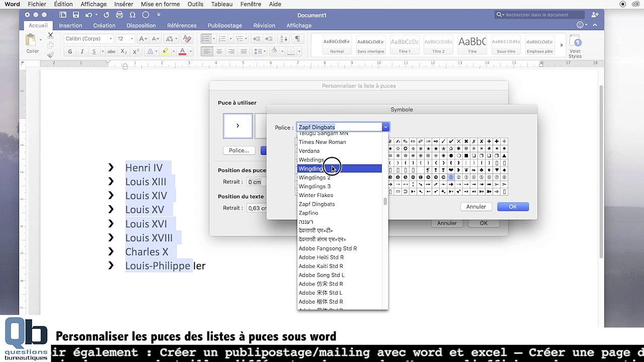Expand the Calibri (Corps) font box
Screen dimensions: 644x362
click(89, 39)
